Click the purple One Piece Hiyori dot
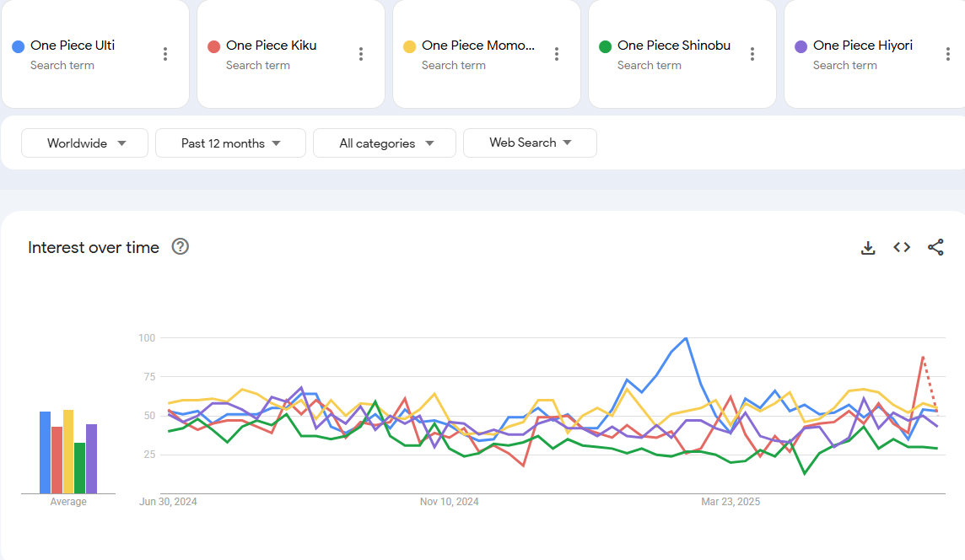This screenshot has height=560, width=965. click(x=801, y=46)
